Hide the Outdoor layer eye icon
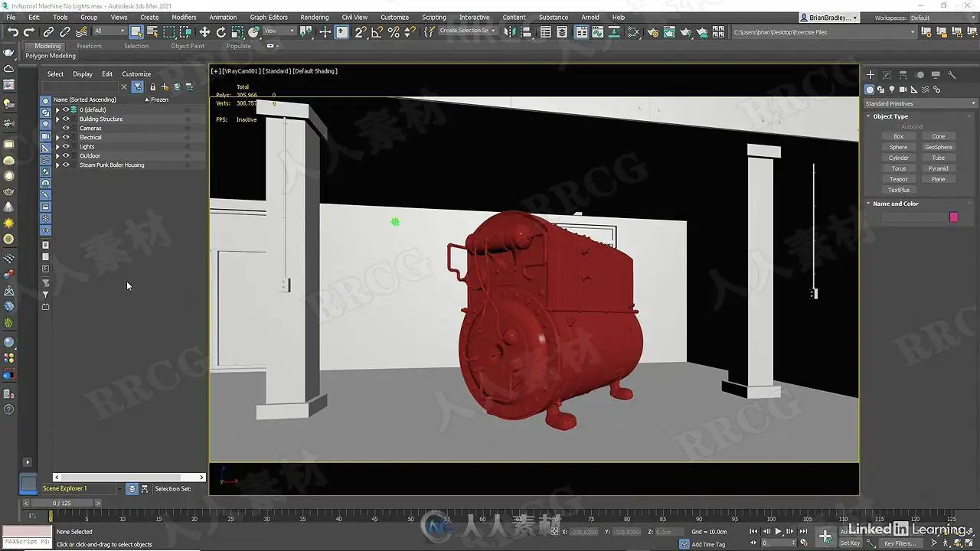 coord(66,155)
